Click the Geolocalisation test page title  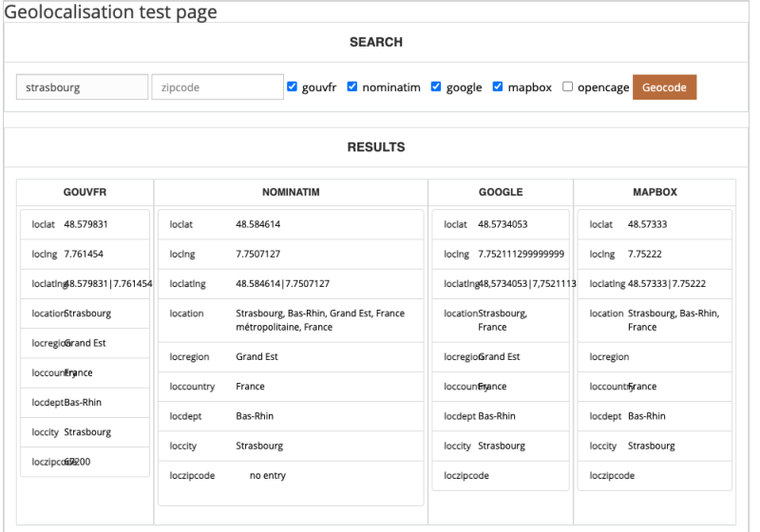click(110, 12)
